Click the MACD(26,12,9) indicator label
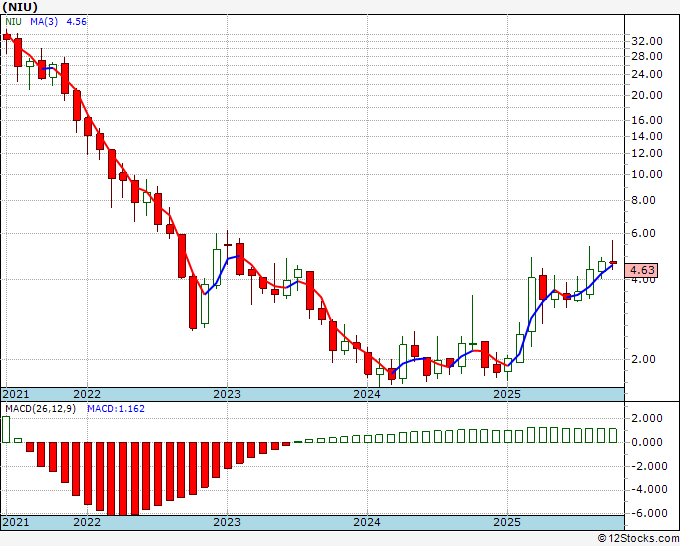The height and width of the screenshot is (546, 680). [40, 409]
